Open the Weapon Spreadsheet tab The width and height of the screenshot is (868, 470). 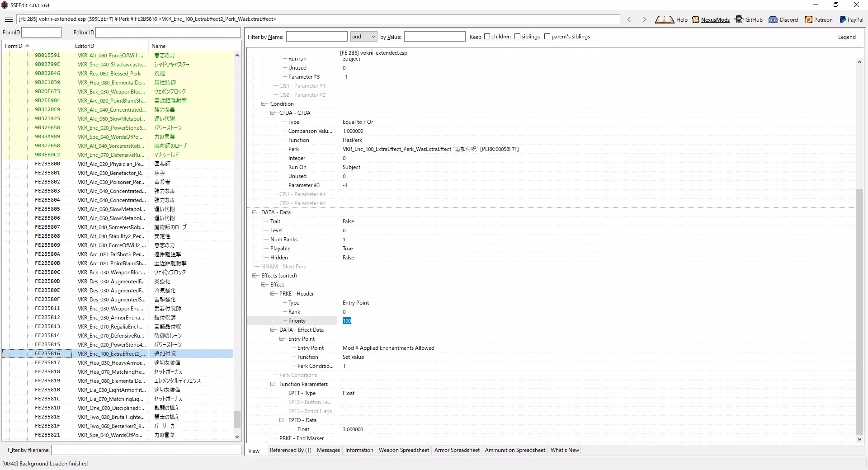click(x=404, y=450)
